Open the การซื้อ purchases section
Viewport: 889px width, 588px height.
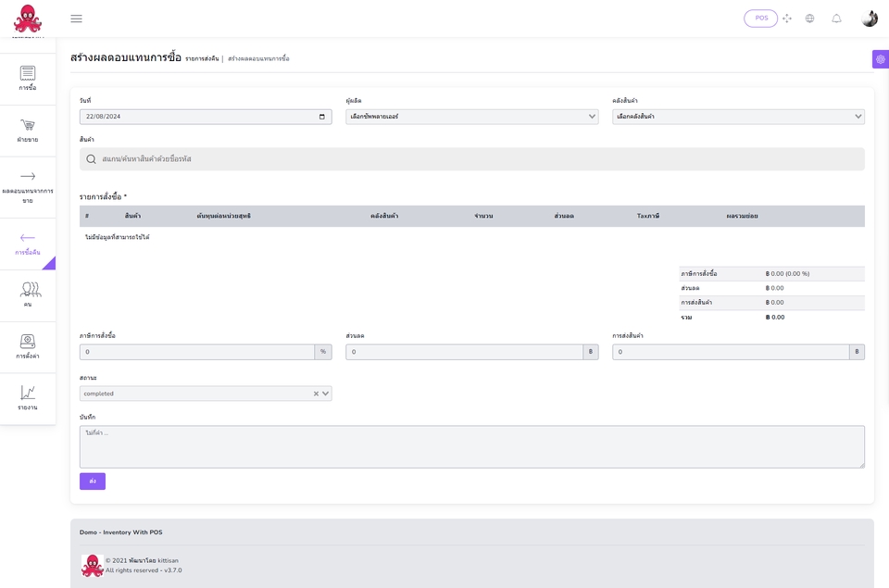tap(28, 79)
